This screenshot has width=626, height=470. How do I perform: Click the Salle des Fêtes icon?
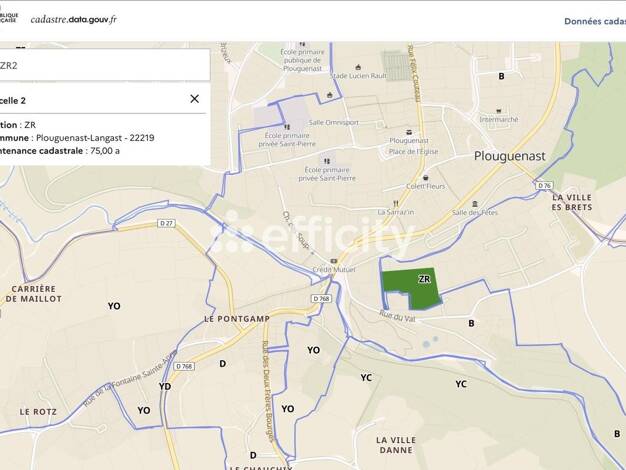[474, 203]
